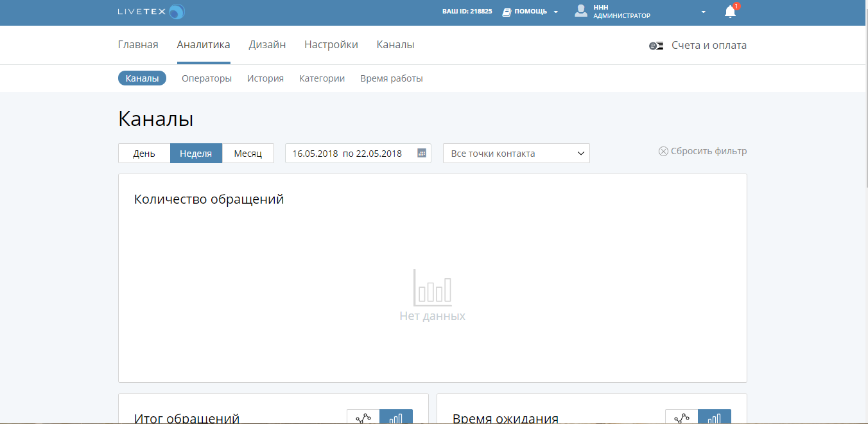Image resolution: width=868 pixels, height=424 pixels.
Task: Open the Все точки контакта dropdown
Action: pos(516,153)
